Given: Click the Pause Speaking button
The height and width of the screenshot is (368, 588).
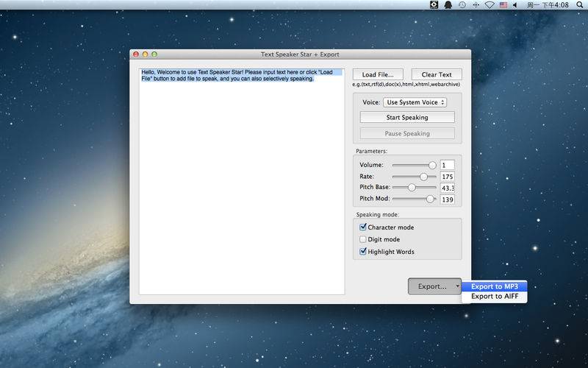Looking at the screenshot, I should (x=407, y=133).
